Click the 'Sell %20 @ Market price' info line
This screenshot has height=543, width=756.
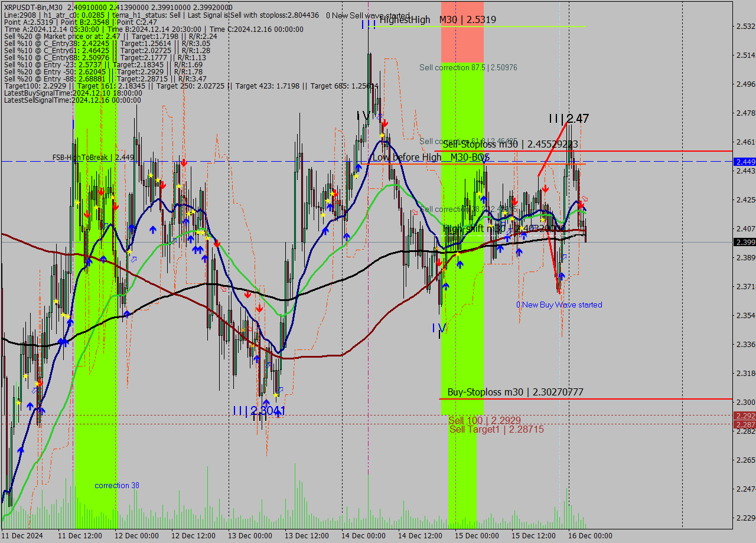tap(110, 36)
